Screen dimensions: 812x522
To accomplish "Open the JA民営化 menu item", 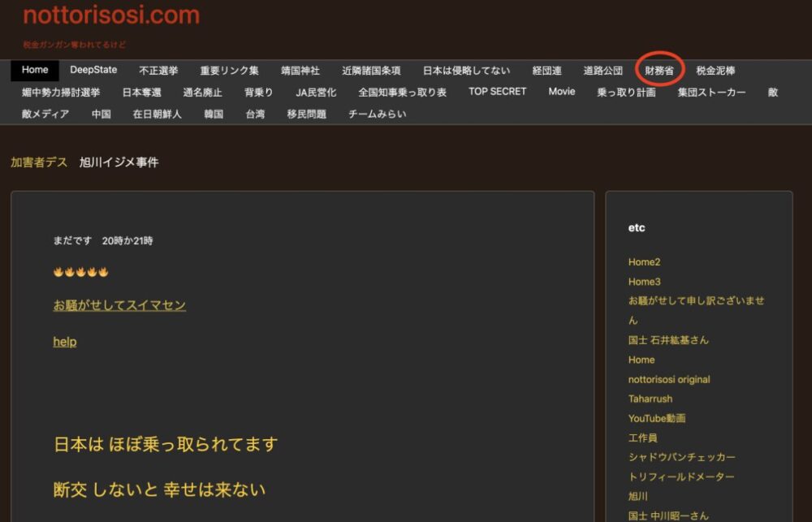I will [316, 93].
